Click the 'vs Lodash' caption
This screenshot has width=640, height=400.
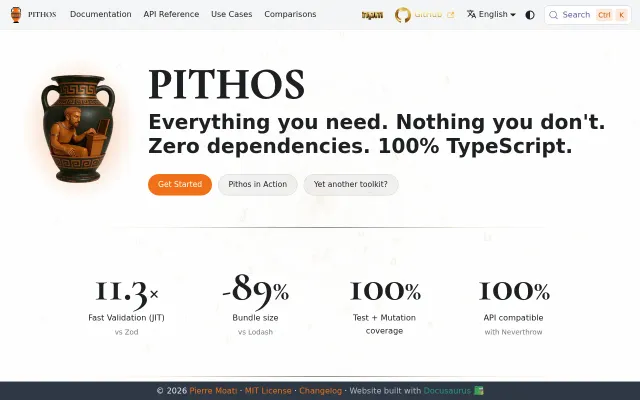[256, 332]
